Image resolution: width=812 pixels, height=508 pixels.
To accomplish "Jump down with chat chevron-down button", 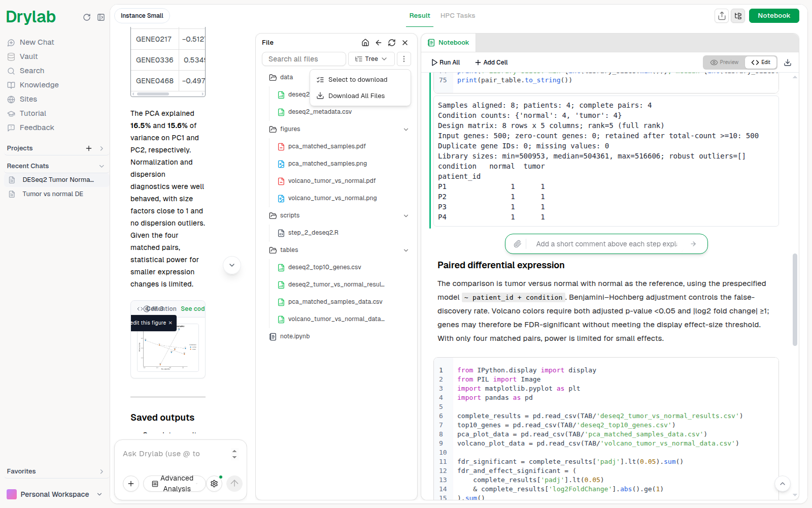I will (232, 265).
